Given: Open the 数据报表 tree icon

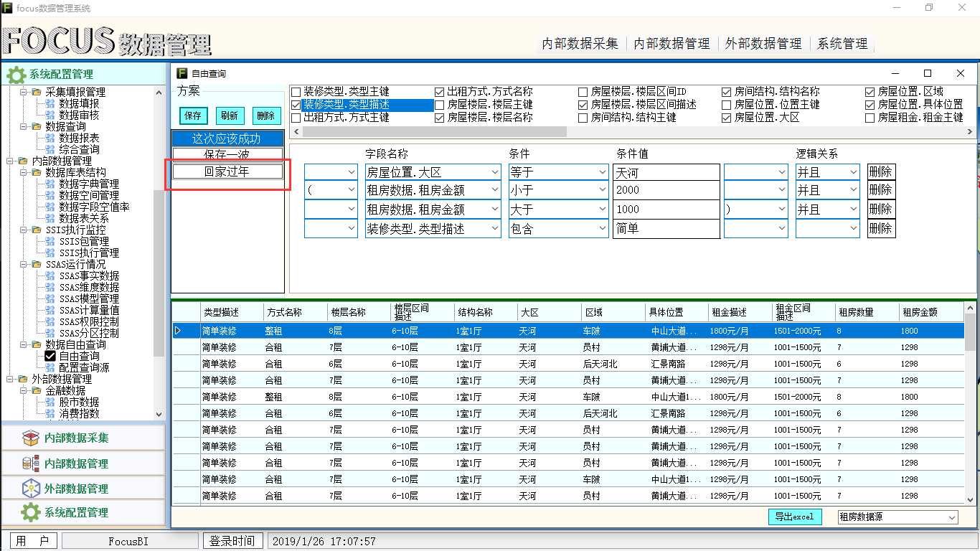Looking at the screenshot, I should (50, 138).
